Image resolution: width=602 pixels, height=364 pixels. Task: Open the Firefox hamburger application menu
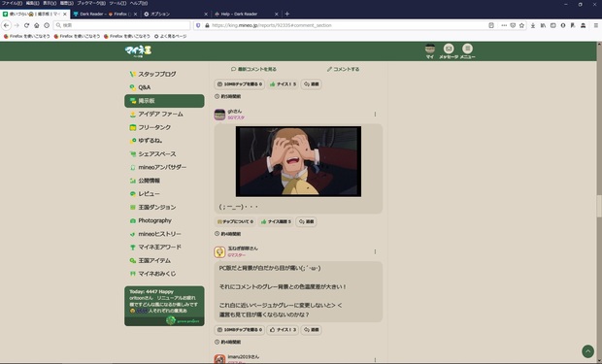point(596,25)
